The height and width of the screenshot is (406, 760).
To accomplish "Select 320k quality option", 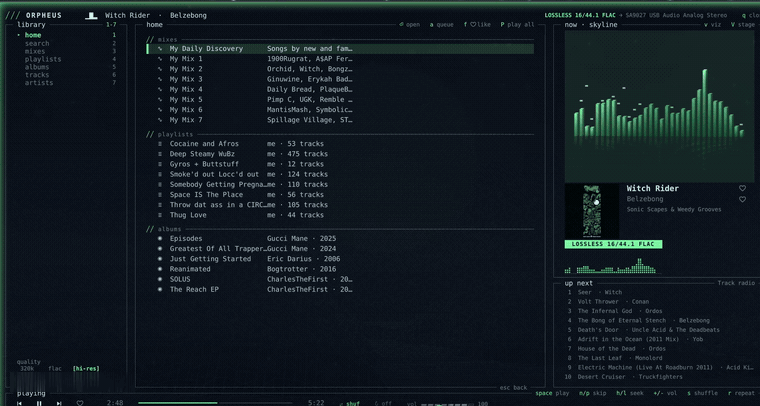I will pyautogui.click(x=27, y=369).
